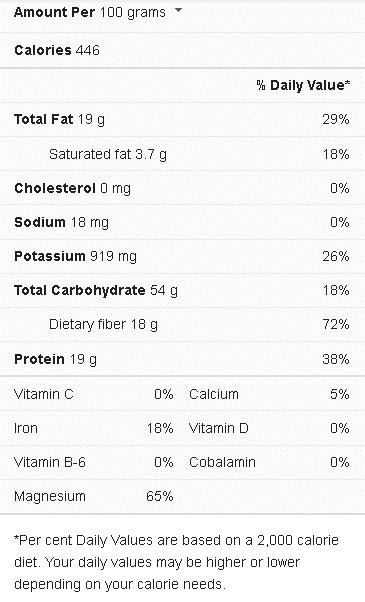Open the serving size dropdown arrow
This screenshot has height=602, width=365.
click(178, 10)
